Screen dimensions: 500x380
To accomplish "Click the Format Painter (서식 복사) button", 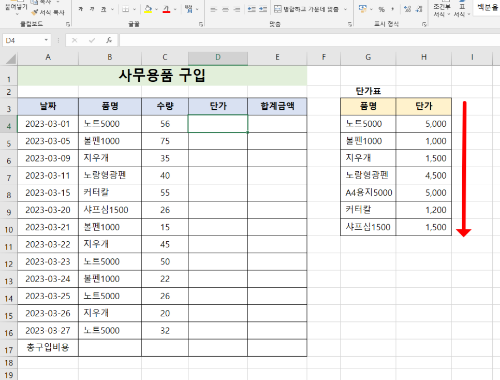I will click(49, 12).
